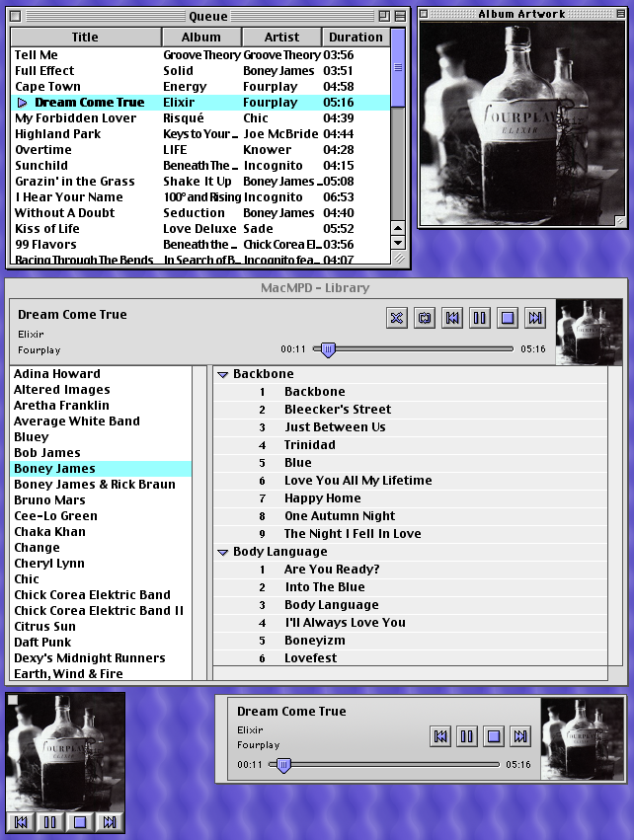The width and height of the screenshot is (634, 840).
Task: Click the Queue scrollbar up arrow
Action: point(398,229)
